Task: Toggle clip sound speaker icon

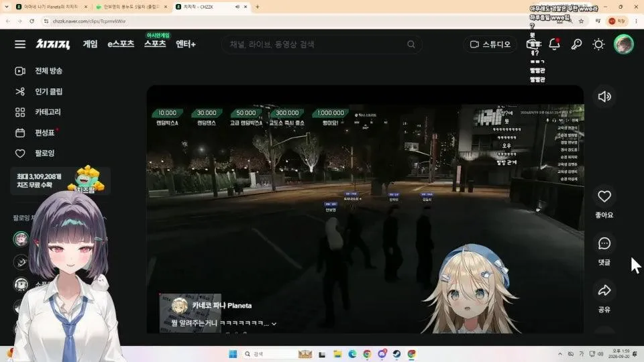Action: [604, 97]
